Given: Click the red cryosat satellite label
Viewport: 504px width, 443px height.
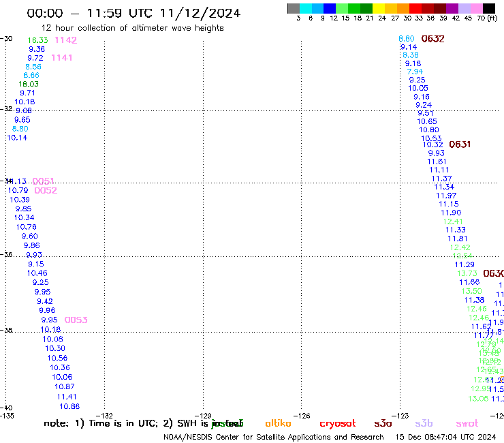Looking at the screenshot, I should [x=338, y=424].
